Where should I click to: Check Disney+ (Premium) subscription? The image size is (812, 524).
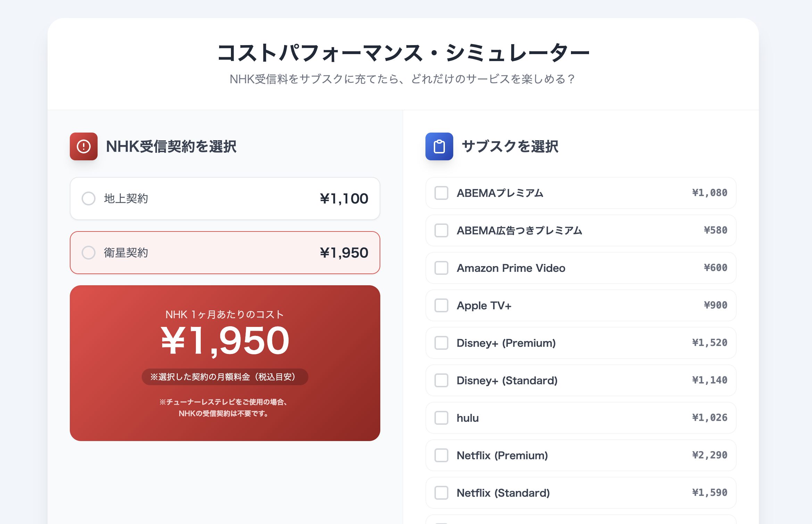click(441, 343)
